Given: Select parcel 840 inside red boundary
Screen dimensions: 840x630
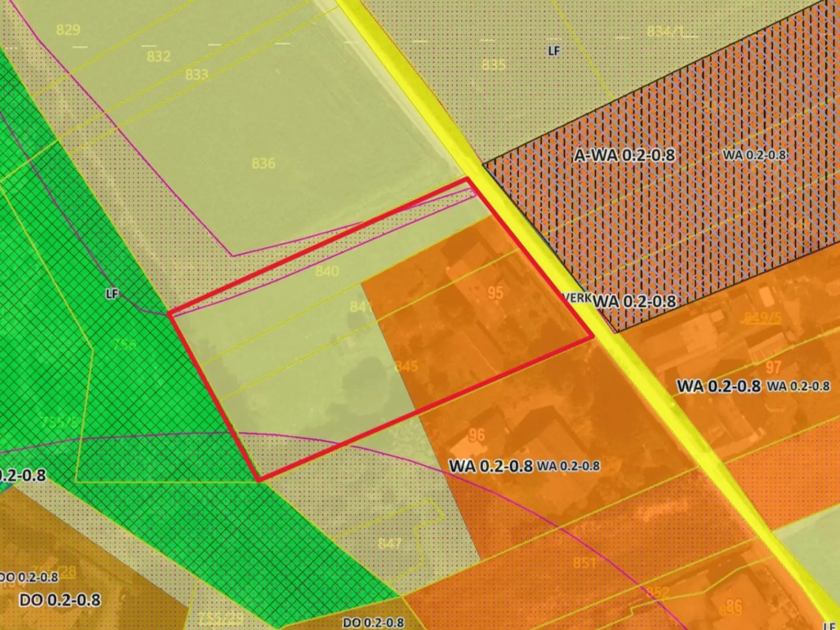Looking at the screenshot, I should [327, 271].
